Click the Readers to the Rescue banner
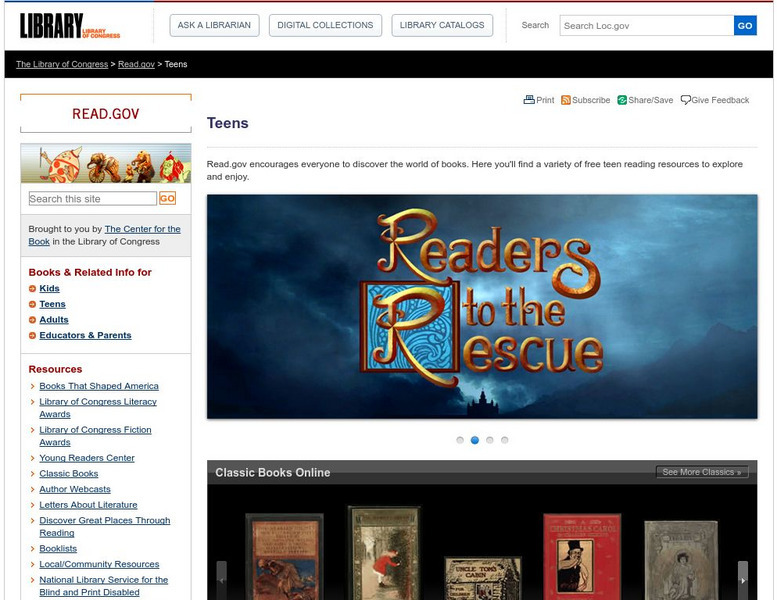The image size is (777, 600). click(482, 307)
